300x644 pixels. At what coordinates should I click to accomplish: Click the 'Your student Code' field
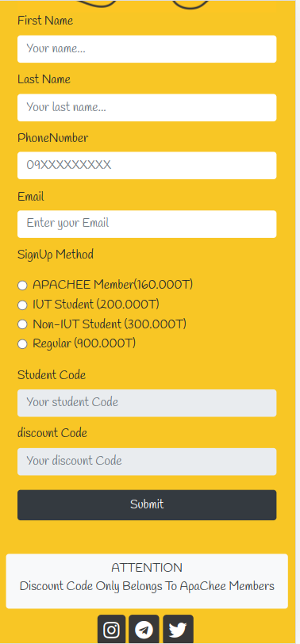(x=147, y=403)
